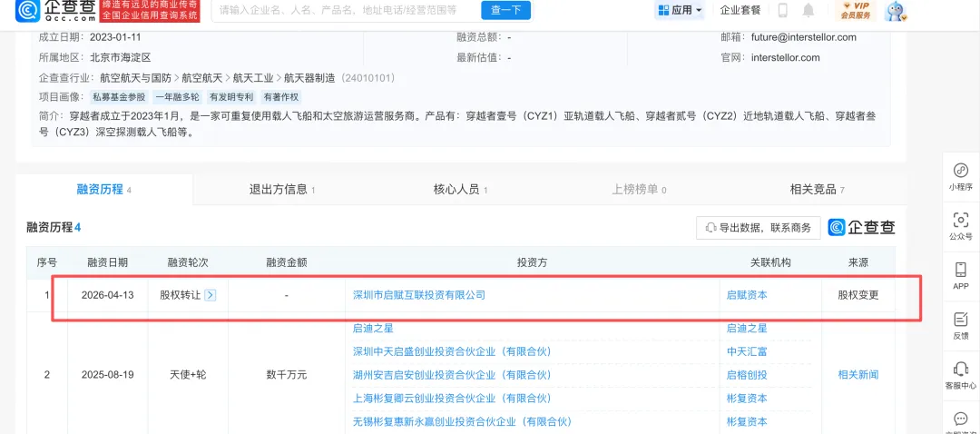Switch to 上榜榜单 tab
980x434 pixels.
point(639,190)
